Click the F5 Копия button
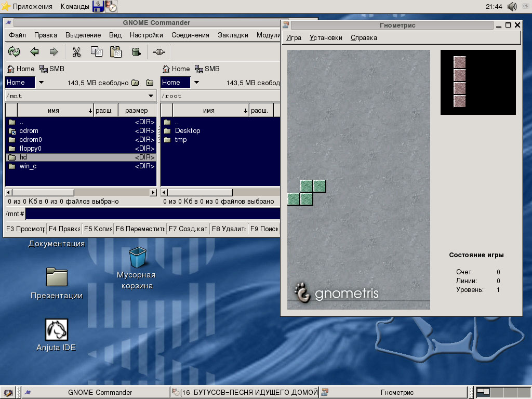This screenshot has width=532, height=399. pos(98,229)
